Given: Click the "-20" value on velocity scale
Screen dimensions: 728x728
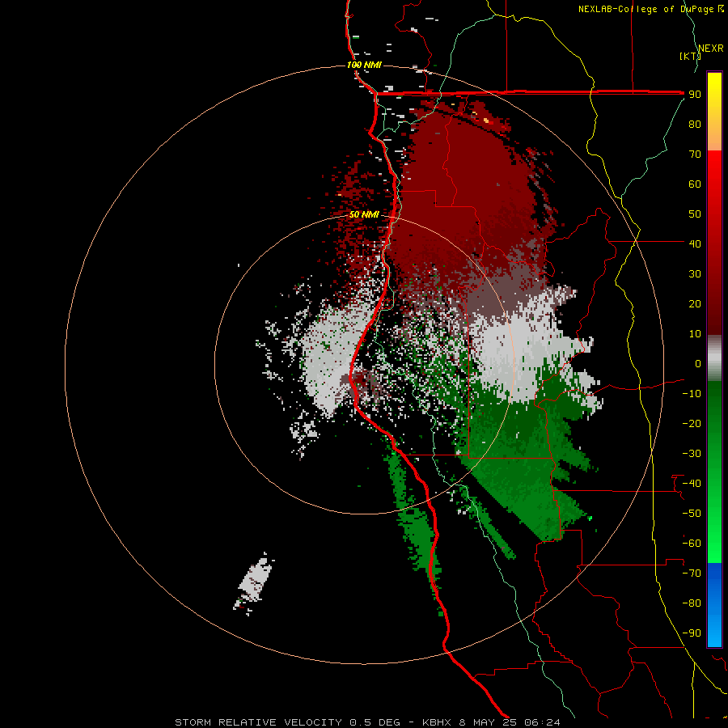Looking at the screenshot, I should click(x=692, y=423).
